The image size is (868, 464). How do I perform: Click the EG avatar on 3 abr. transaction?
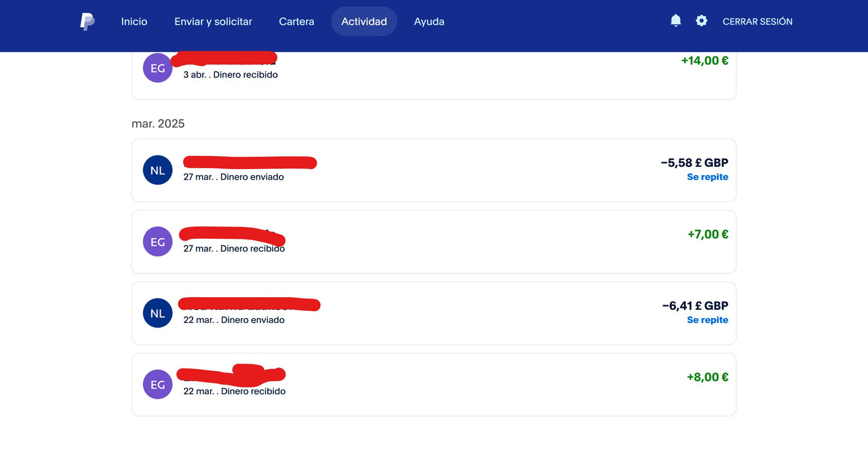(x=157, y=68)
